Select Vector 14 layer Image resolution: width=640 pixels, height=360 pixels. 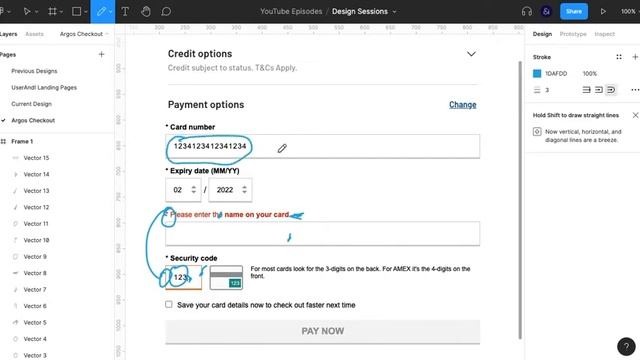(36, 174)
